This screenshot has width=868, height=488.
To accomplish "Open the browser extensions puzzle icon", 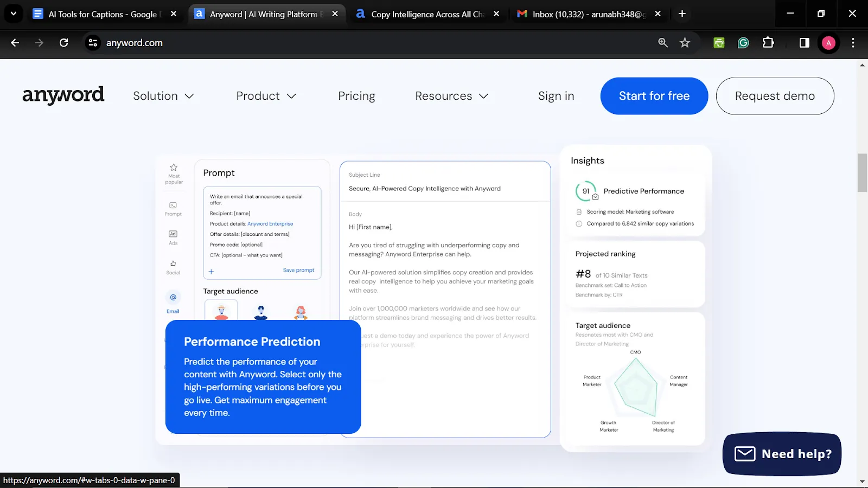I will [x=768, y=43].
